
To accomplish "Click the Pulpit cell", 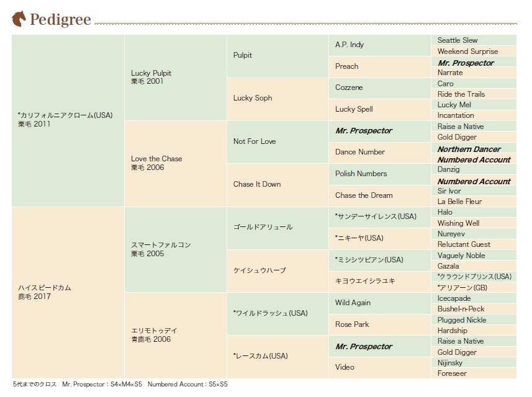I will 277,56.
